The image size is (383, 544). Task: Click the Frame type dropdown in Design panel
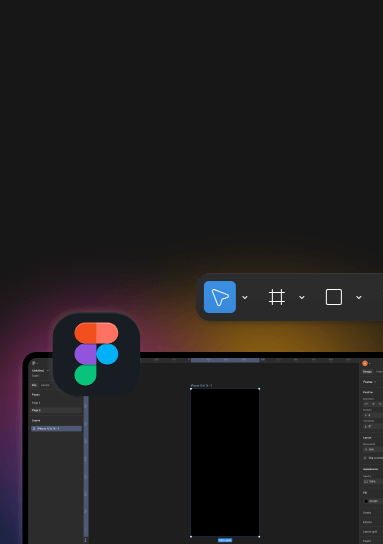(x=369, y=382)
